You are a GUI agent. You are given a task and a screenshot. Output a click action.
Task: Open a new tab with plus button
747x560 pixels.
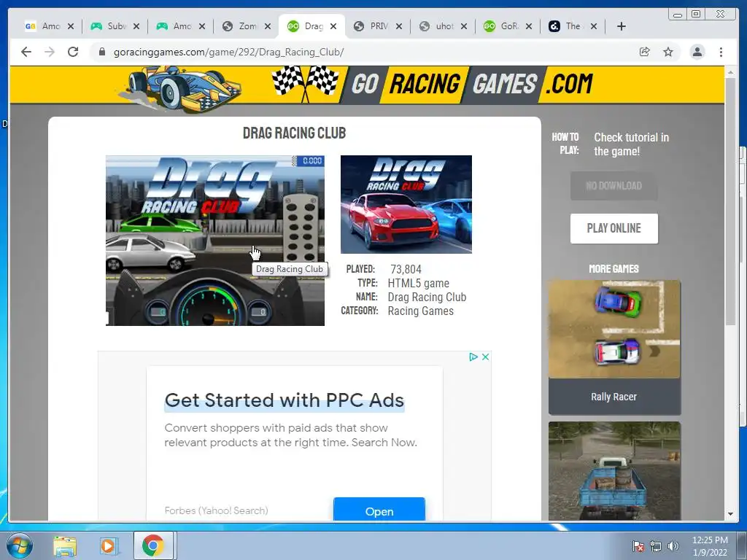[622, 26]
